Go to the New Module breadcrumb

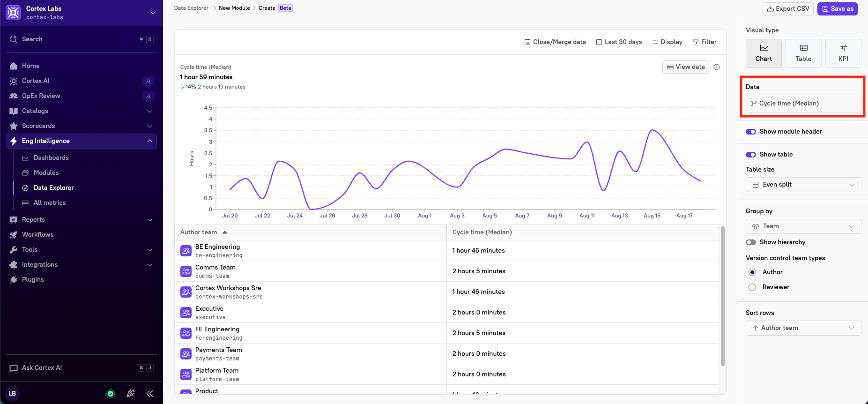[x=234, y=8]
